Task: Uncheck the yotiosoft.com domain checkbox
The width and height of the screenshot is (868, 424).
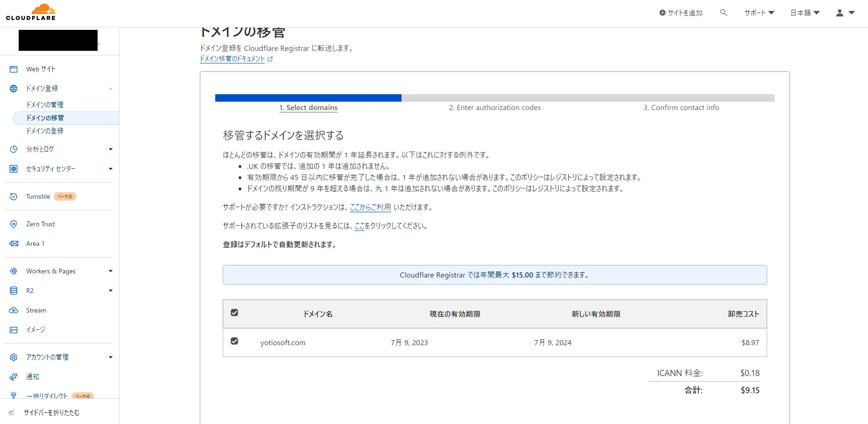Action: (234, 341)
